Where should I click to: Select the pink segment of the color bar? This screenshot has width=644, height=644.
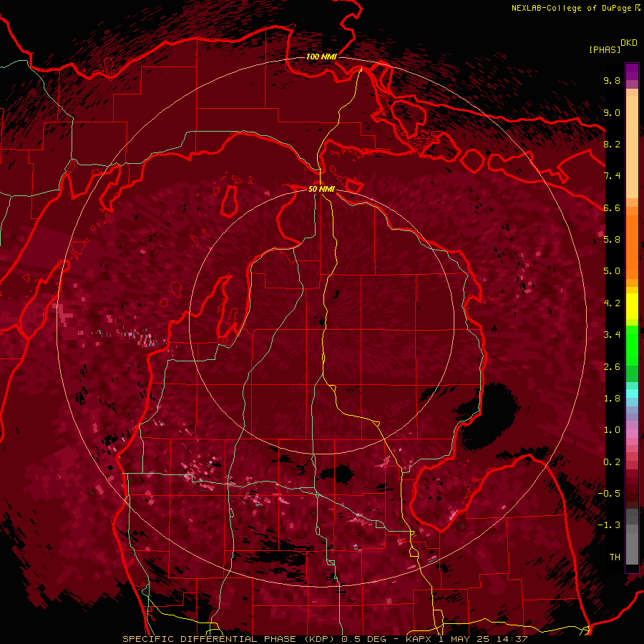click(632, 434)
